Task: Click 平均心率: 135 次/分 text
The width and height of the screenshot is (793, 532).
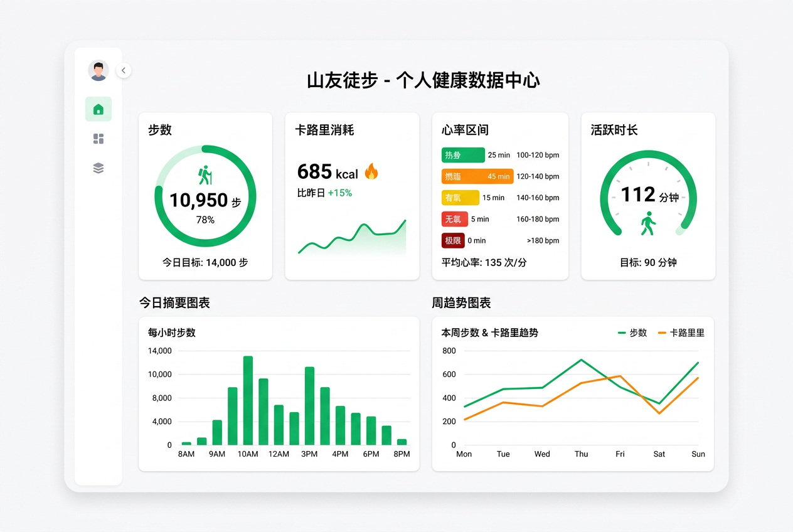Action: [484, 262]
